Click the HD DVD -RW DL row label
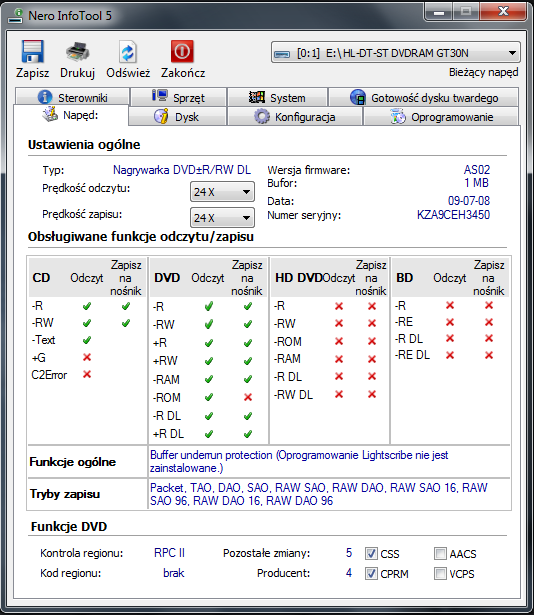The image size is (534, 615). point(293,395)
